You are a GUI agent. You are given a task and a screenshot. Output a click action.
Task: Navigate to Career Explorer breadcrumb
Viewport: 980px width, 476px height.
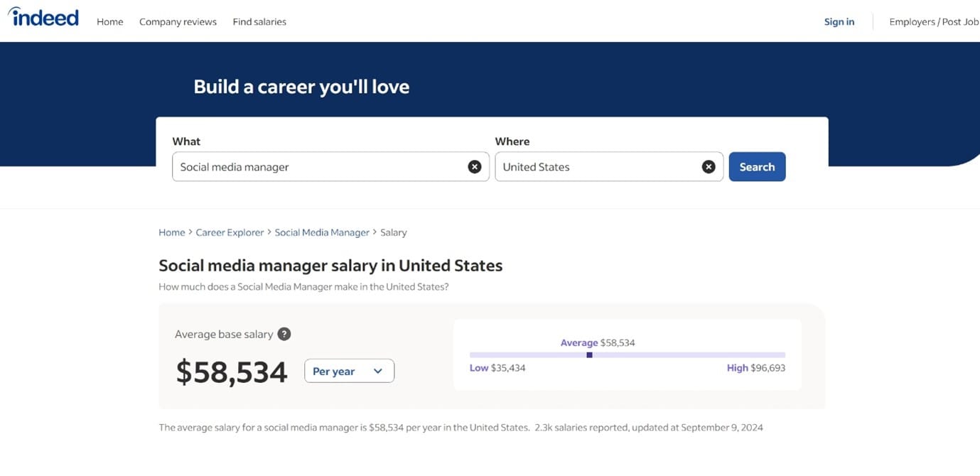[230, 232]
